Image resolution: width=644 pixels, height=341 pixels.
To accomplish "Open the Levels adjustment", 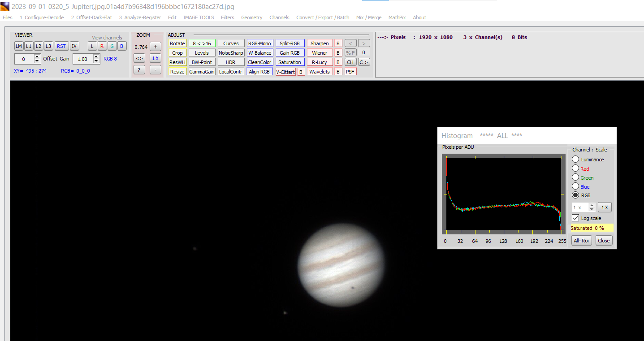I will coord(202,53).
